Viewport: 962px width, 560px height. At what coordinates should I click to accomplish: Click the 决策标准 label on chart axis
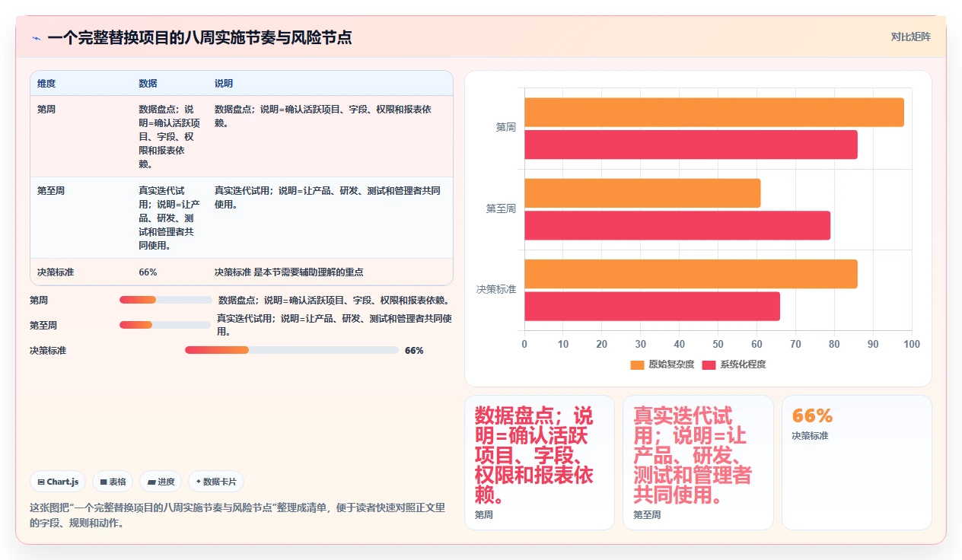point(496,290)
